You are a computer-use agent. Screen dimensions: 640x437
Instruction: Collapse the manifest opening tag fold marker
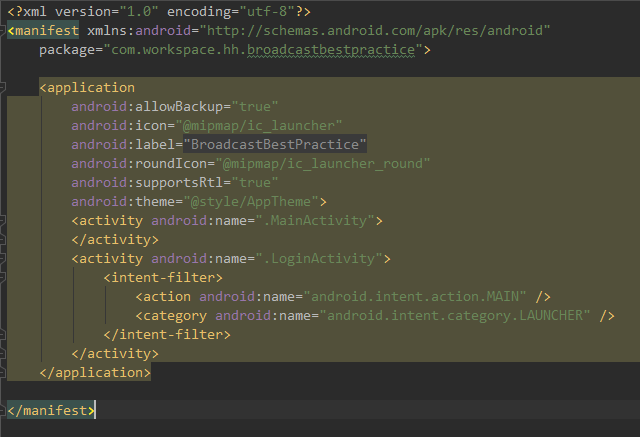tap(2, 30)
